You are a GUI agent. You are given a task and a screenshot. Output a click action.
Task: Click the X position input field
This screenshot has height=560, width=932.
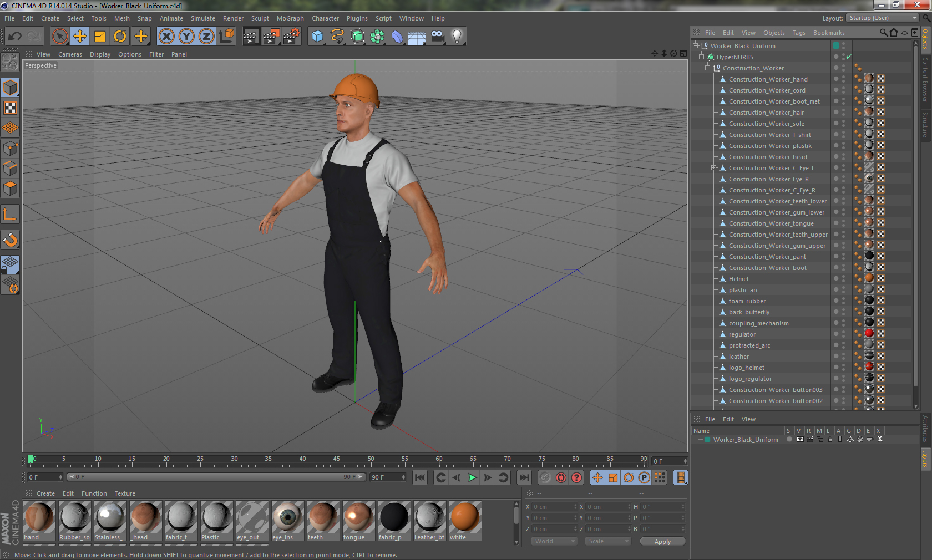point(555,507)
